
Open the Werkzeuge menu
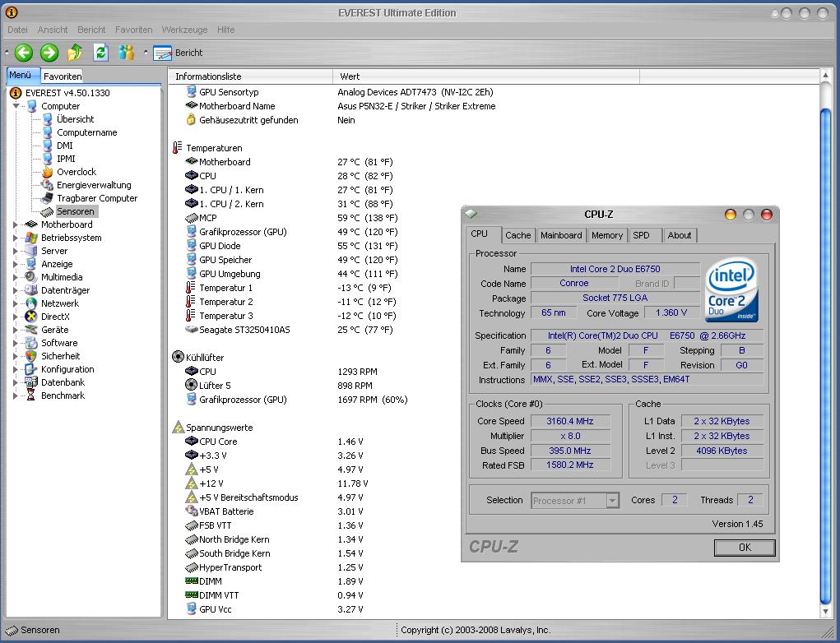pos(185,30)
